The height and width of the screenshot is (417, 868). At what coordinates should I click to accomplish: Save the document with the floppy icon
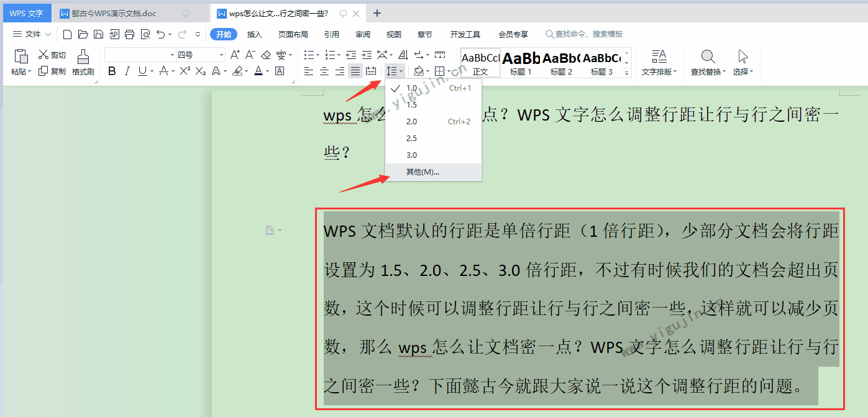tap(98, 34)
